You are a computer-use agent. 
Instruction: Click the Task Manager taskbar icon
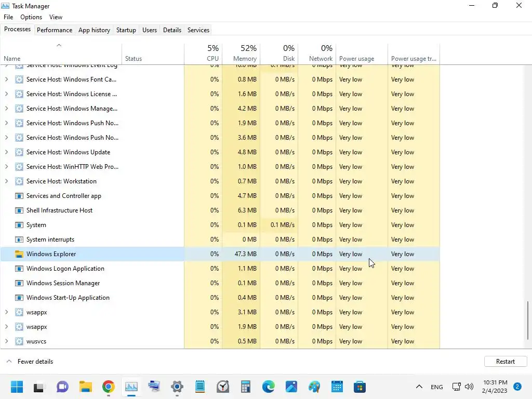tap(131, 387)
